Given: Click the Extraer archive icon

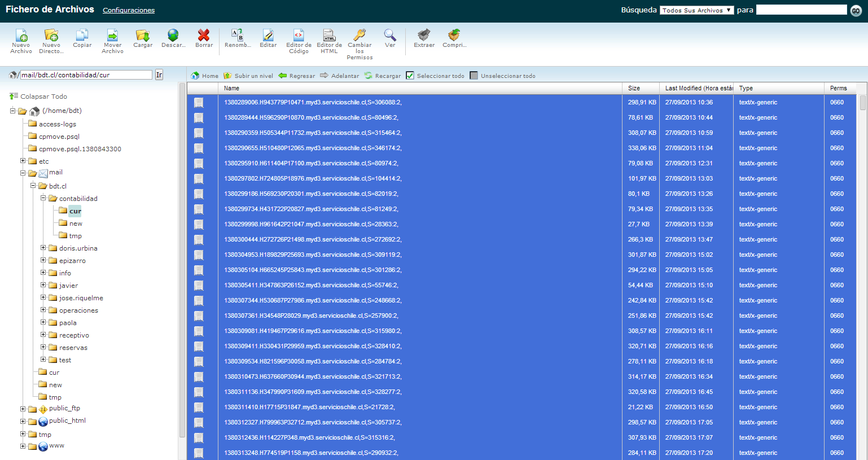Looking at the screenshot, I should [x=424, y=36].
